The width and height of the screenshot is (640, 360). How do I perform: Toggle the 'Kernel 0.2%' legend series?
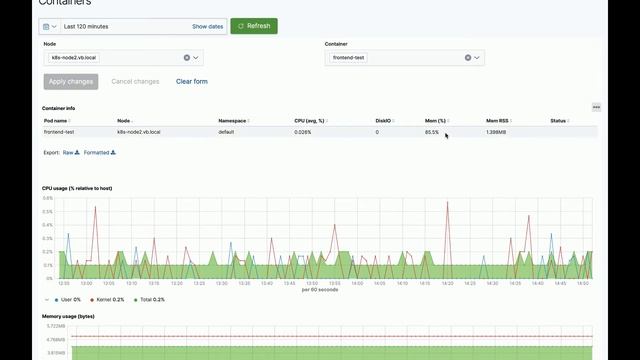[107, 300]
